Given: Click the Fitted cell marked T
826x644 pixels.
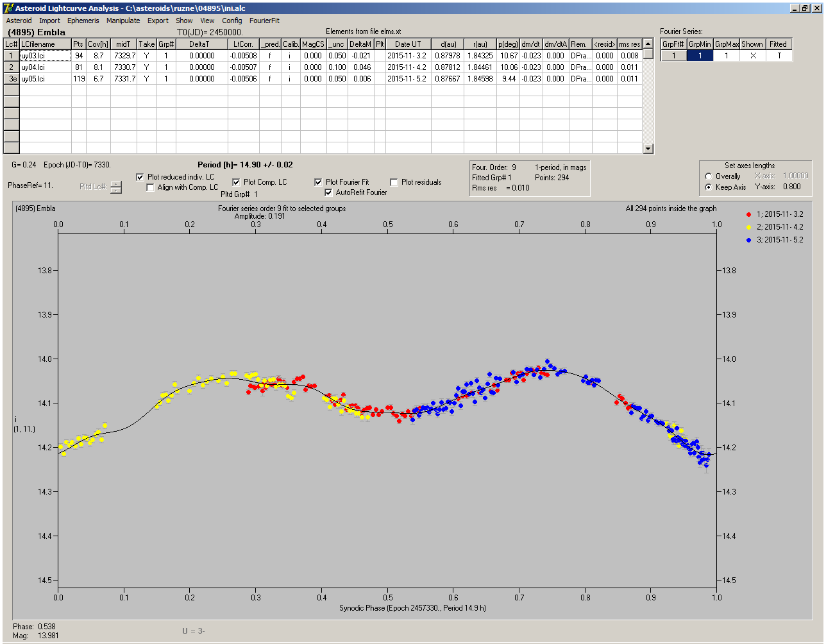Looking at the screenshot, I should (779, 56).
